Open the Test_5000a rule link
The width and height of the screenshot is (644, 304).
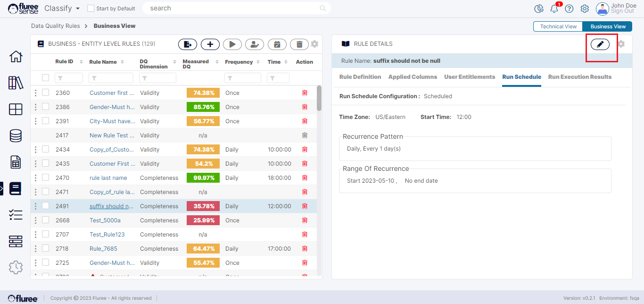click(x=105, y=220)
